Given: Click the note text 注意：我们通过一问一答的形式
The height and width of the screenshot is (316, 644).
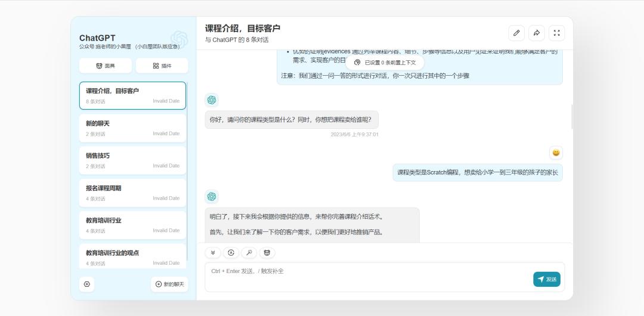Looking at the screenshot, I should click(x=375, y=76).
